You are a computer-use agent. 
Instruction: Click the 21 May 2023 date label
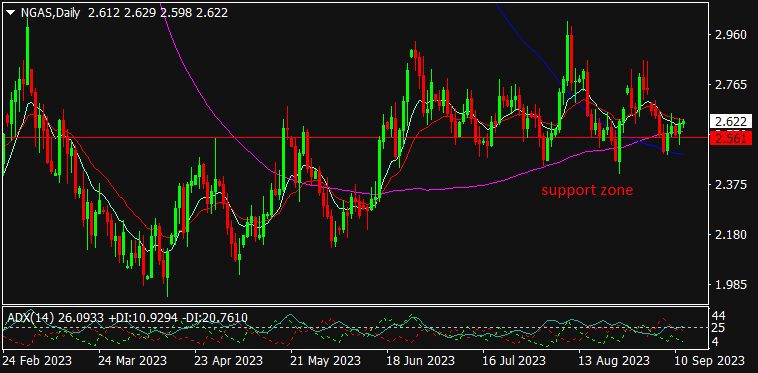[x=325, y=360]
